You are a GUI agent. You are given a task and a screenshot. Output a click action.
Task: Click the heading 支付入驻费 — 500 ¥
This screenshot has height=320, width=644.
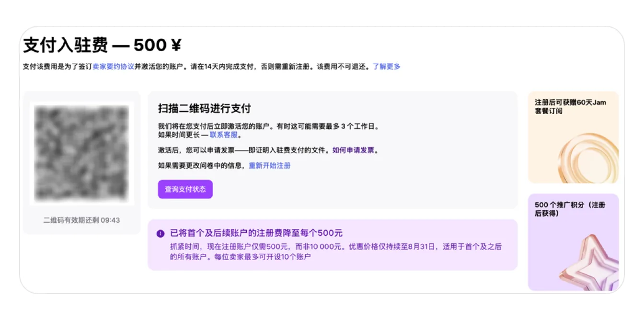tap(102, 46)
